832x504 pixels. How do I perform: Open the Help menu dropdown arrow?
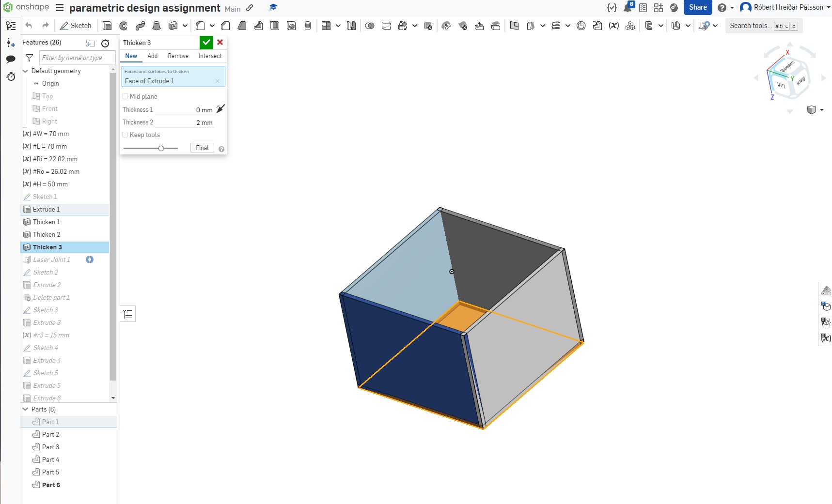click(x=732, y=8)
